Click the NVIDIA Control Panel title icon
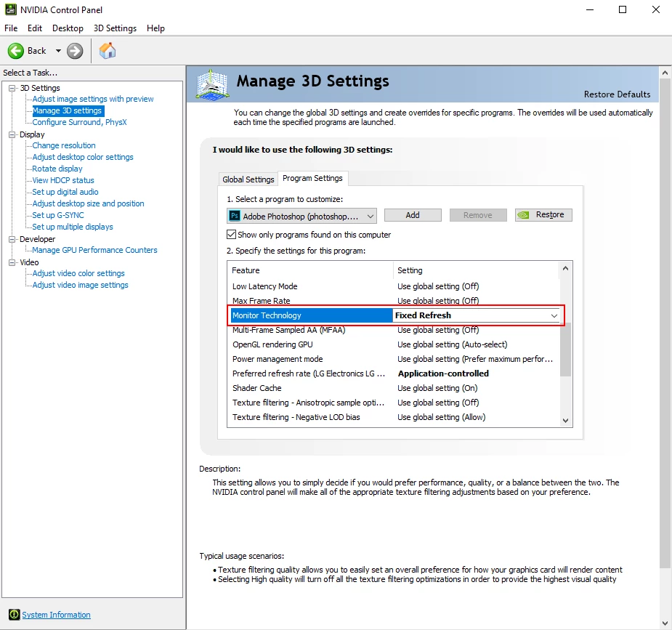Viewport: 672px width, 630px height. point(11,9)
